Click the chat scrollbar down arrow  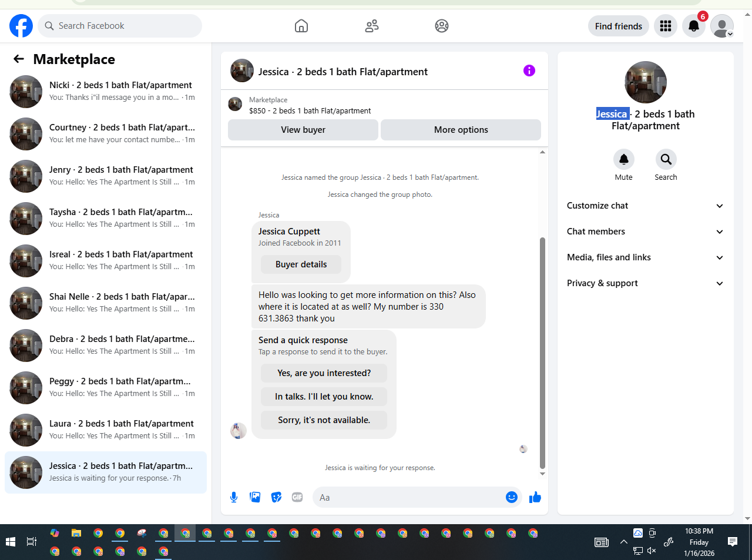click(x=542, y=474)
